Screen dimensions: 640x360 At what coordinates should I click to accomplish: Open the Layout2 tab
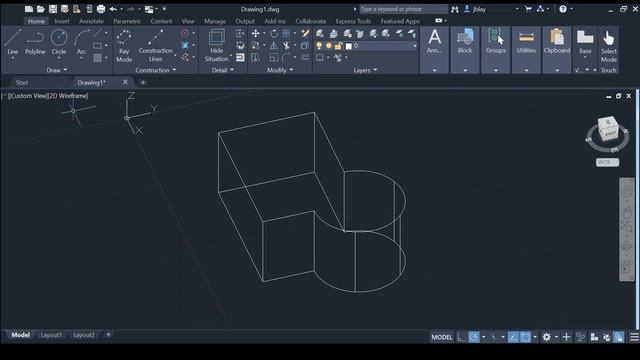tap(84, 335)
